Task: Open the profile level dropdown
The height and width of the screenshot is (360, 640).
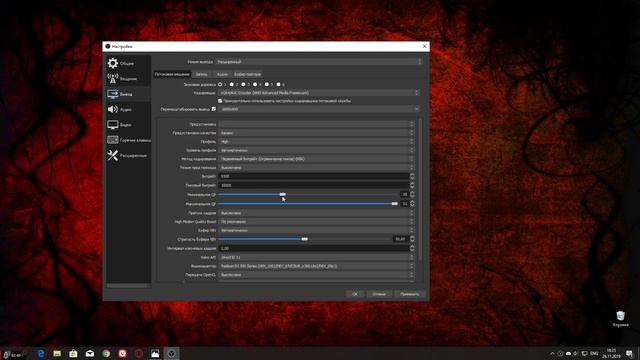Action: pos(316,150)
